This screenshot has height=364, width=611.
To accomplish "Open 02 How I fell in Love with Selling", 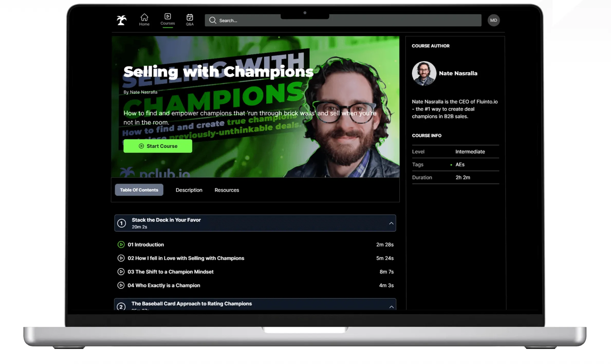I will [186, 258].
